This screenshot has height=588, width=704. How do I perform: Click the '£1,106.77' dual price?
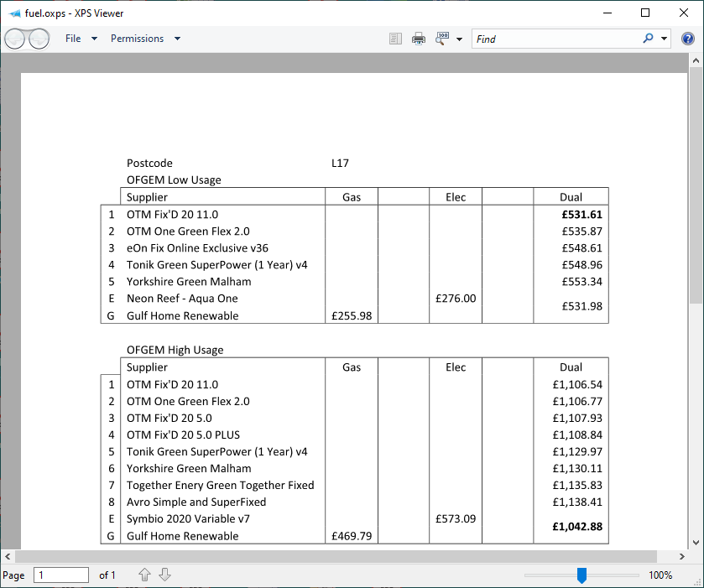pos(577,401)
